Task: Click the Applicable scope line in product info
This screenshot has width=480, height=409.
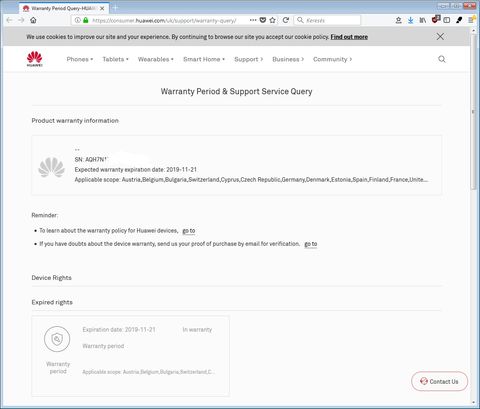Action: tap(251, 180)
